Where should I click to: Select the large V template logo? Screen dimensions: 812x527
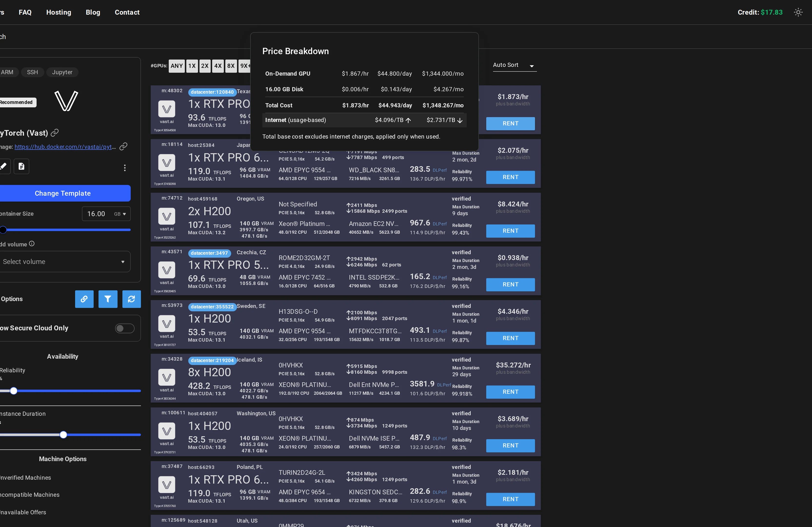click(66, 101)
